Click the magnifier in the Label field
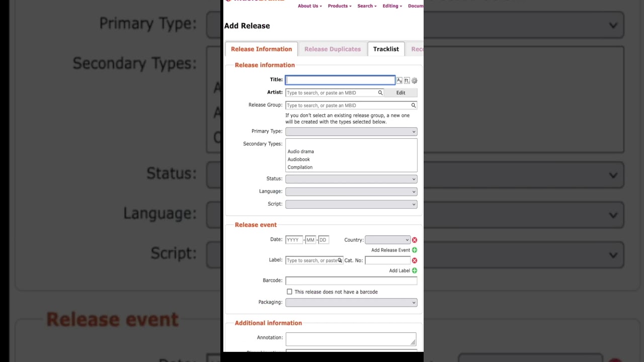 340,260
